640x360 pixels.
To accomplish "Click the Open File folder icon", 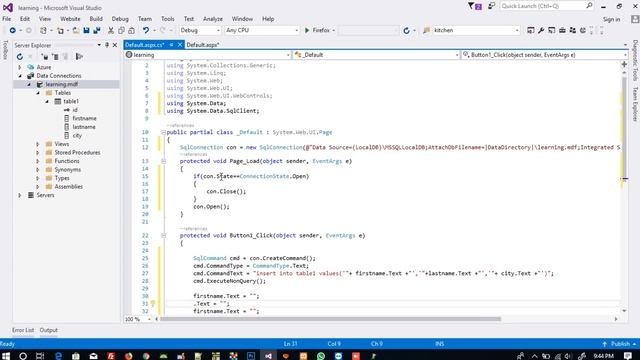I will click(76, 30).
